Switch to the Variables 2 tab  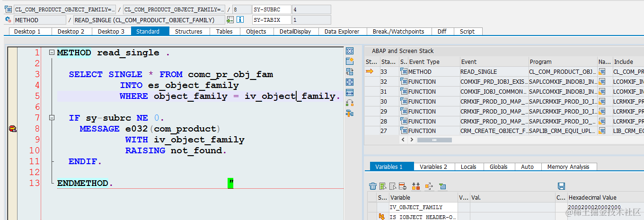click(x=433, y=167)
